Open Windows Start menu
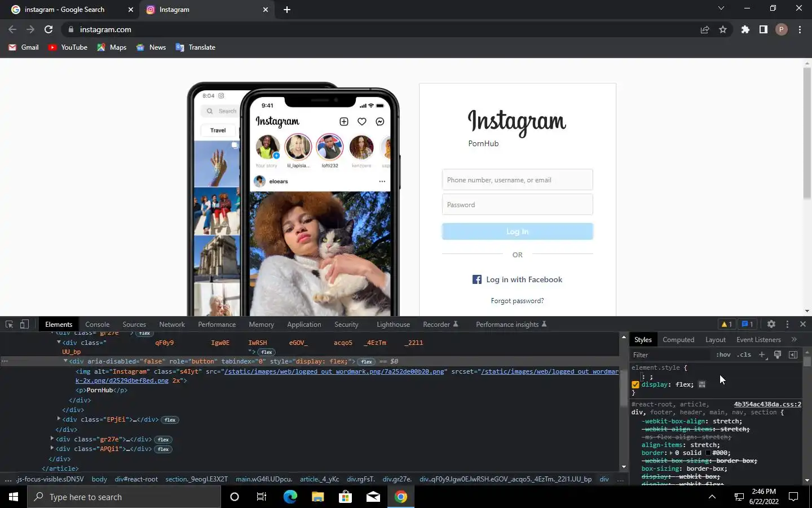The width and height of the screenshot is (812, 508). [14, 497]
